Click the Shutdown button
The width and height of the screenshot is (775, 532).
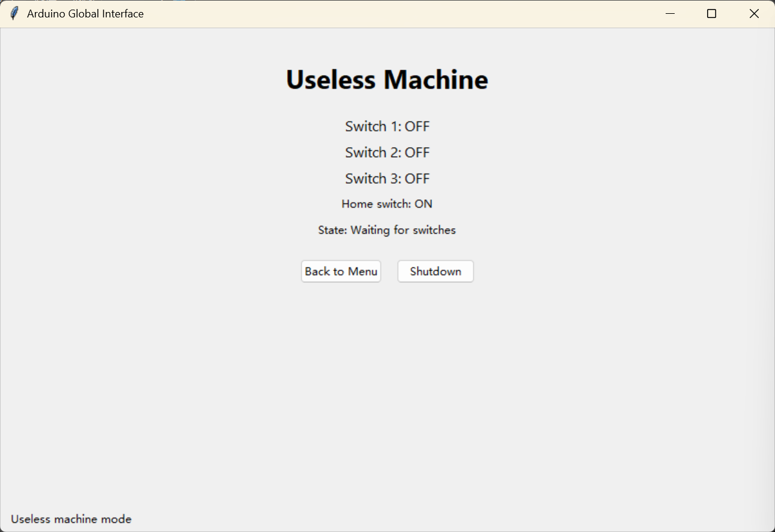pyautogui.click(x=436, y=271)
